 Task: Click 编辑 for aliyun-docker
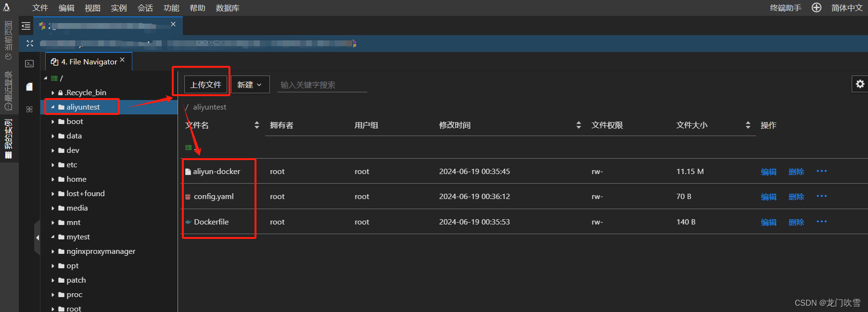[768, 172]
